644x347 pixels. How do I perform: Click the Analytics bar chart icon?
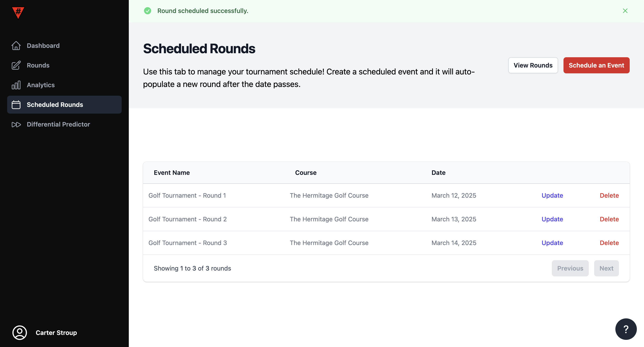coord(16,85)
